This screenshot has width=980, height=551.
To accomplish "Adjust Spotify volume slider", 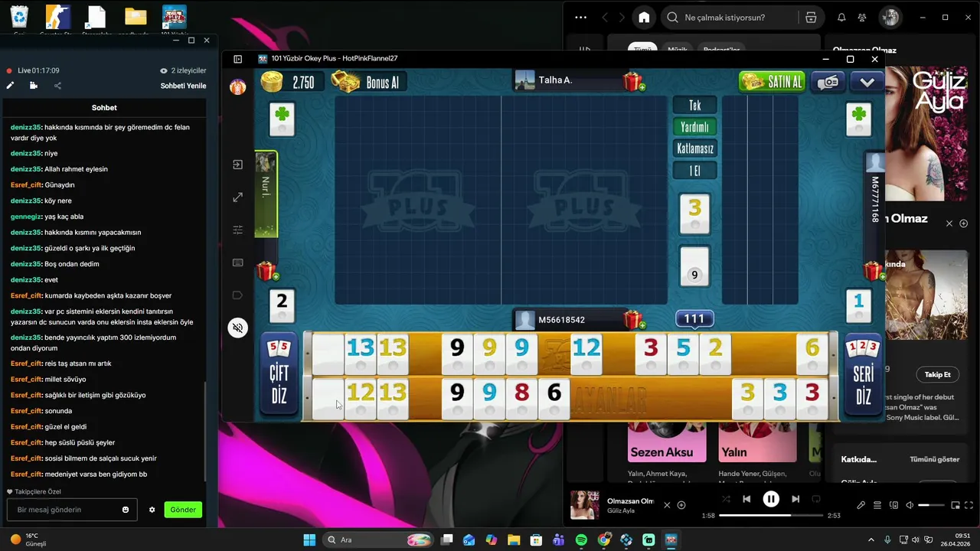I will coord(930,505).
